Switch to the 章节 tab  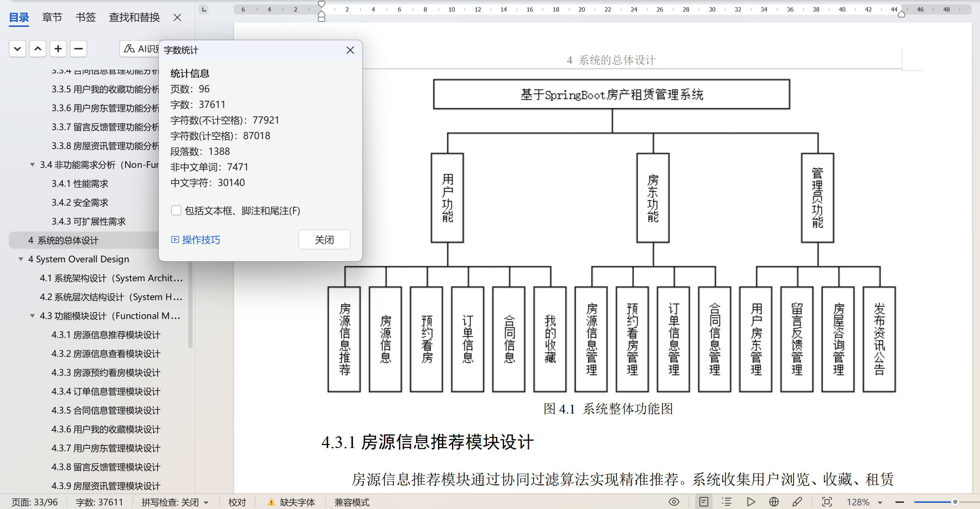tap(52, 17)
